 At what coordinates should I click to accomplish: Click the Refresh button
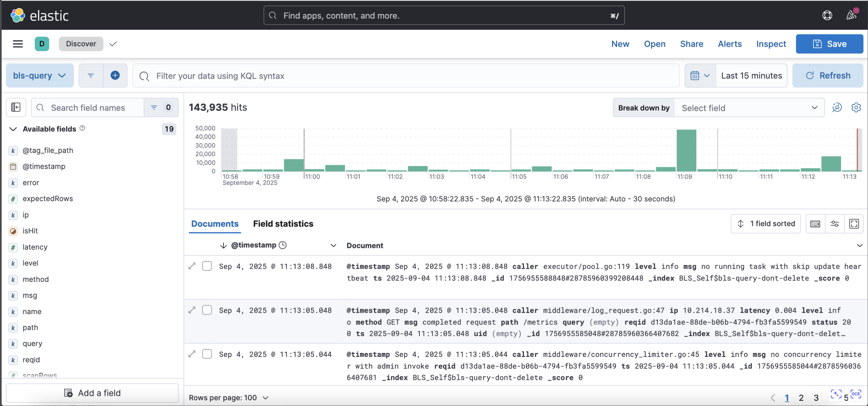827,76
